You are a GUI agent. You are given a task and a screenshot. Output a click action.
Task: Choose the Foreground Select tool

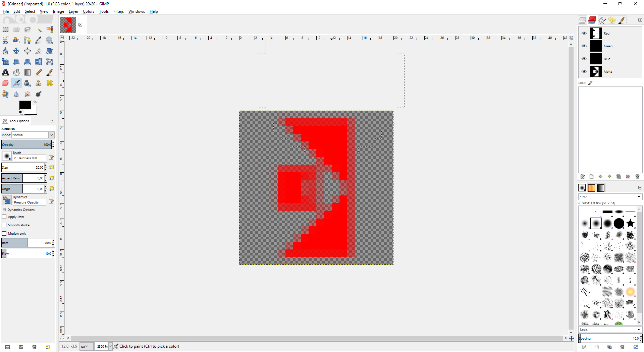click(x=16, y=40)
